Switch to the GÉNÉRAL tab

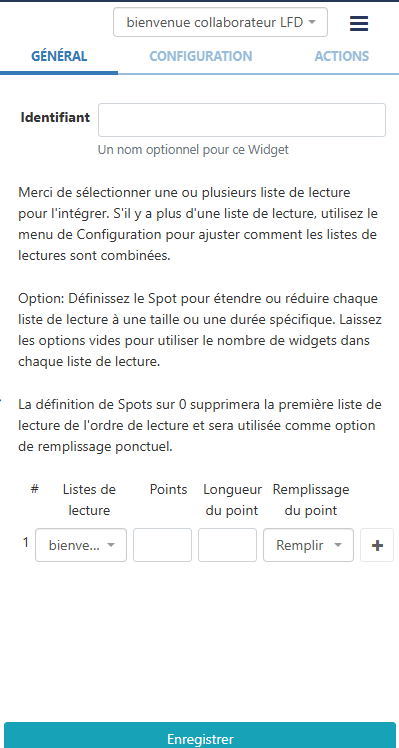coord(59,56)
